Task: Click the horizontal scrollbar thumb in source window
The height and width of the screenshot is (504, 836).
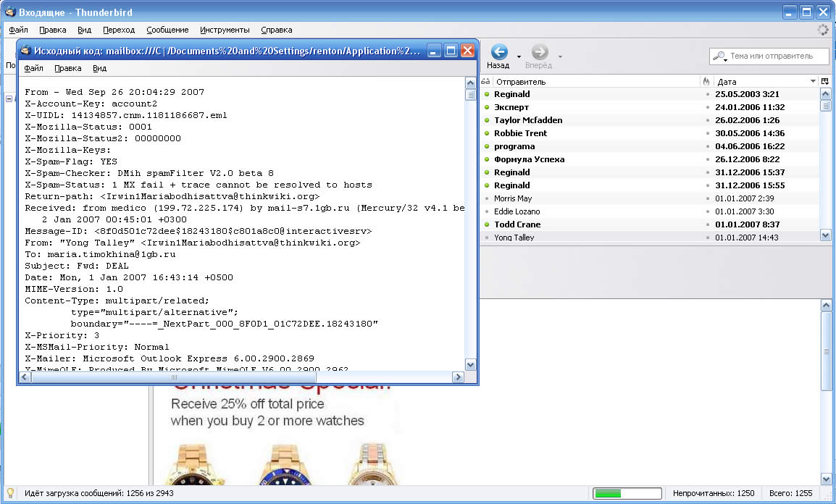Action: pyautogui.click(x=172, y=377)
